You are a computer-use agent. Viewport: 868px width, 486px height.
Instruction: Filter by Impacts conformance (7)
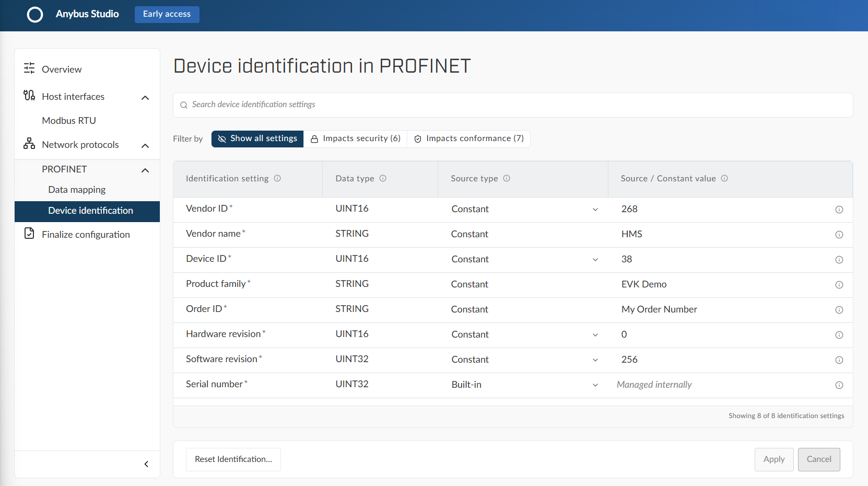468,138
